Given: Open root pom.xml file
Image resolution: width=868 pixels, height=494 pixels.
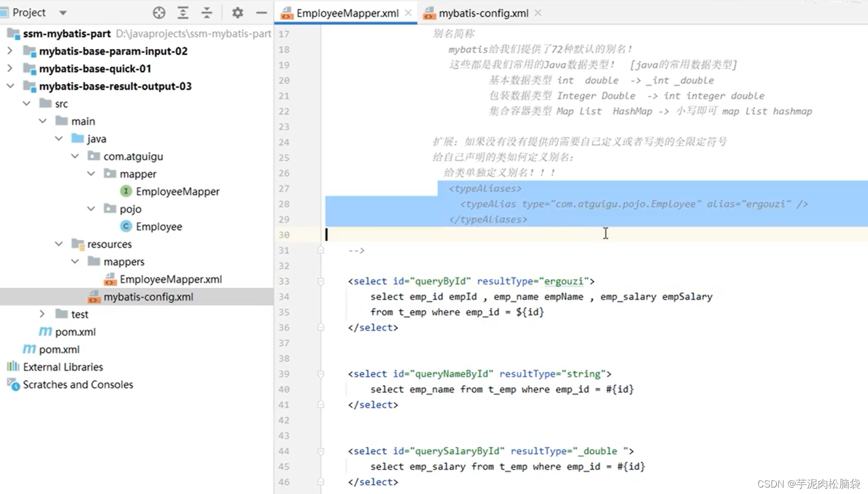Looking at the screenshot, I should [x=59, y=350].
